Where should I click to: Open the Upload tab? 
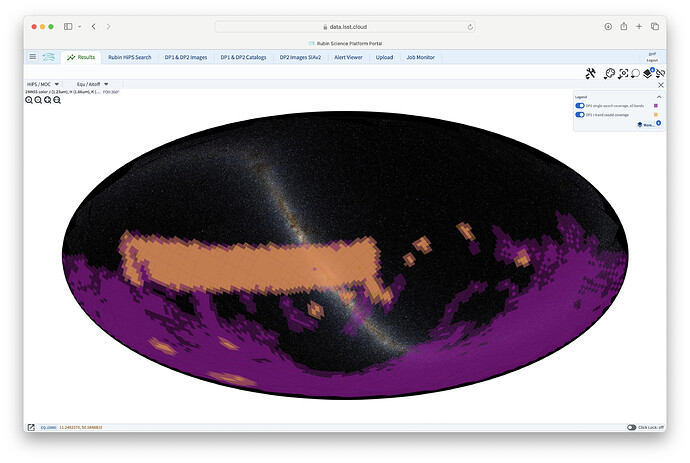click(x=384, y=57)
